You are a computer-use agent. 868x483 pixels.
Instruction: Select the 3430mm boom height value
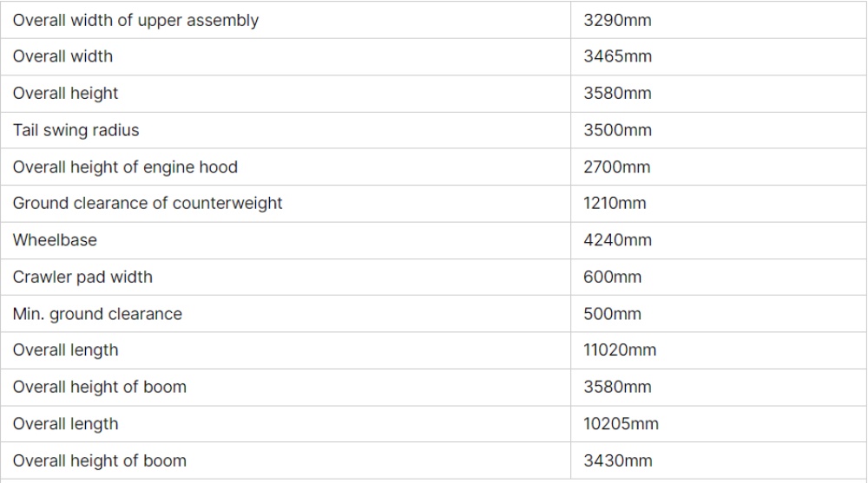pos(618,461)
